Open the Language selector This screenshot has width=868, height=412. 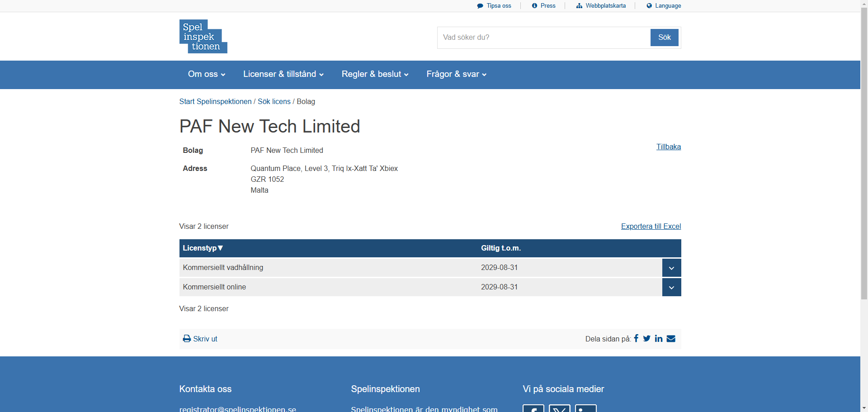point(668,6)
